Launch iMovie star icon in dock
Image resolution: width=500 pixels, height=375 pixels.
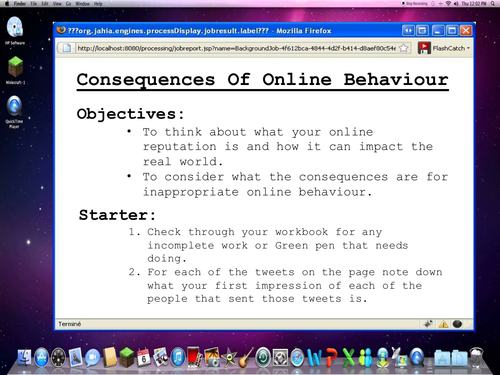click(x=229, y=358)
